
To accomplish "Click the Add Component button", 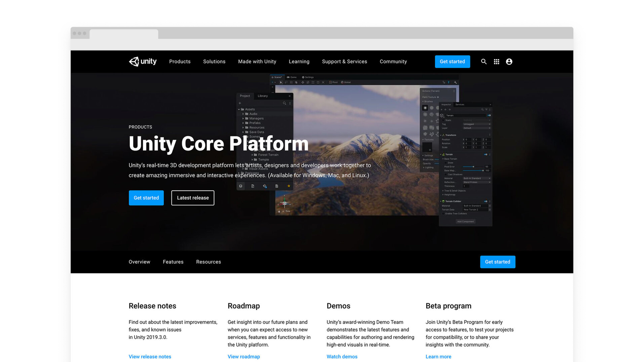I will (466, 221).
